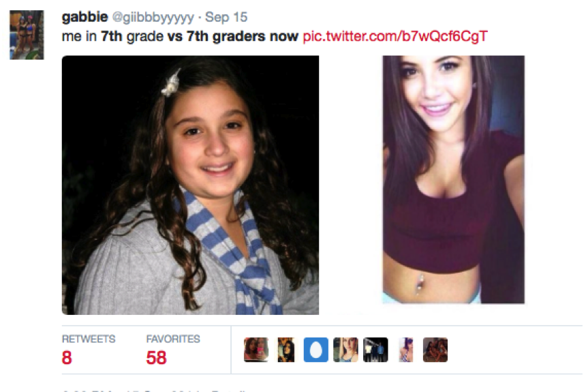
Task: Open the last brown-toned avatar in the row
Action: [435, 350]
